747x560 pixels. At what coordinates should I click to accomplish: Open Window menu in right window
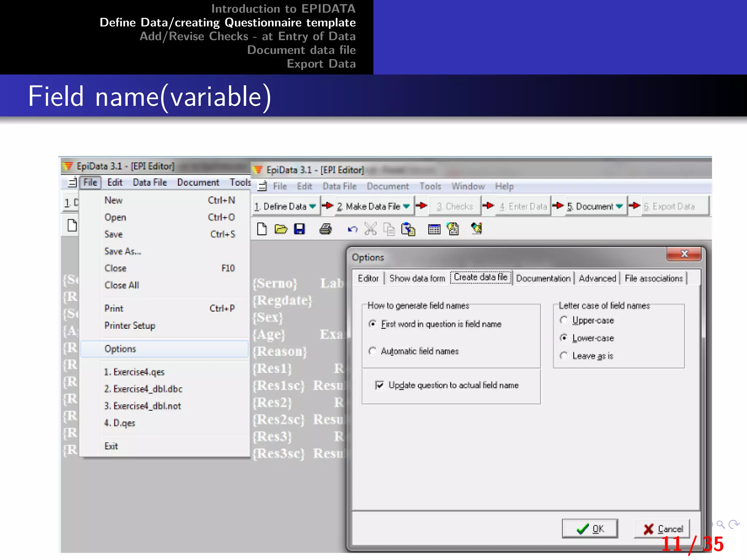coord(468,186)
